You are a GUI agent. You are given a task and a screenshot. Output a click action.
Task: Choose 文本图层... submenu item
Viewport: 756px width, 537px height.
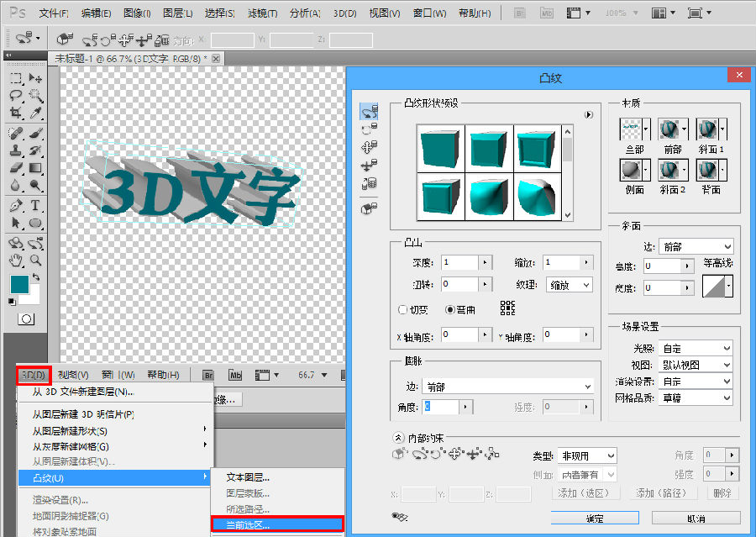pos(248,477)
